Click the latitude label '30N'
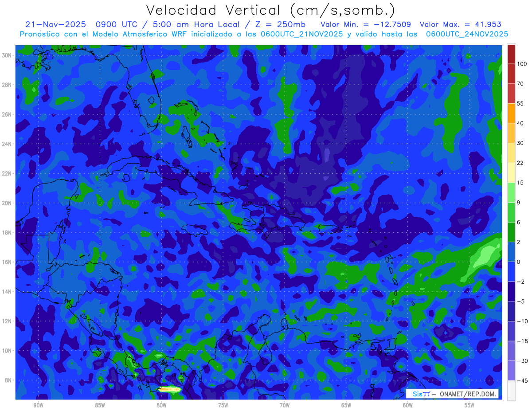Viewport: 532px width, 411px height. [8, 55]
